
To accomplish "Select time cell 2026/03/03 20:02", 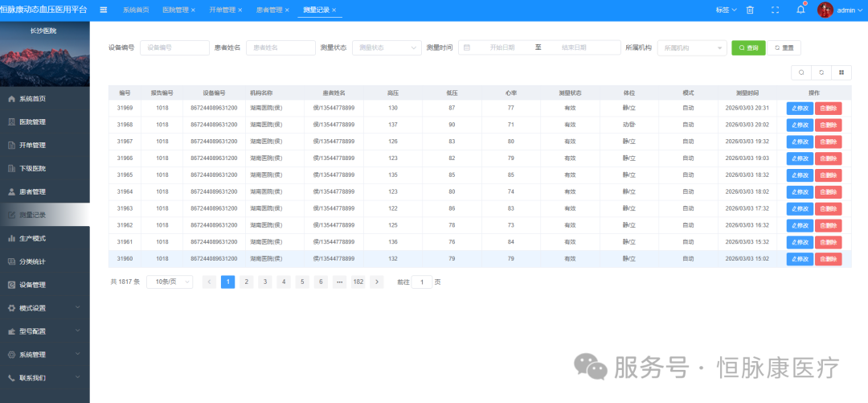I will point(747,125).
